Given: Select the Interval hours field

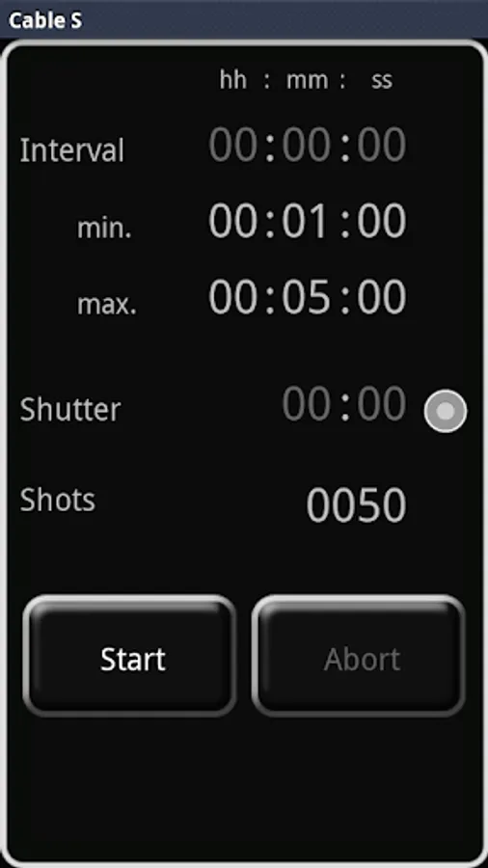Looking at the screenshot, I should point(233,145).
